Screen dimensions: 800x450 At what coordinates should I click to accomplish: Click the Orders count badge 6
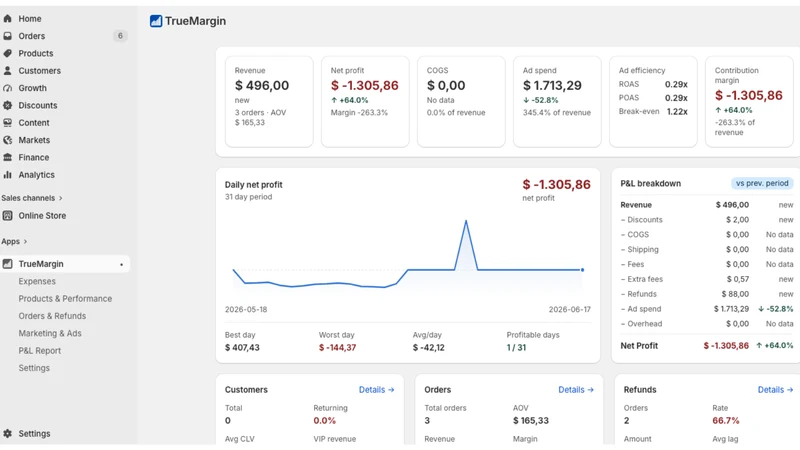tap(120, 36)
